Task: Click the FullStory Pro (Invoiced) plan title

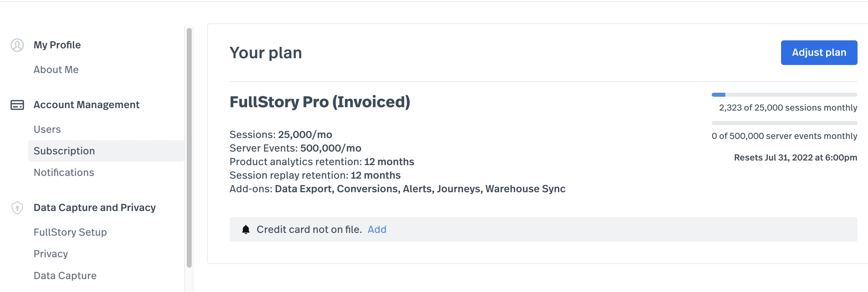Action: coord(320,102)
